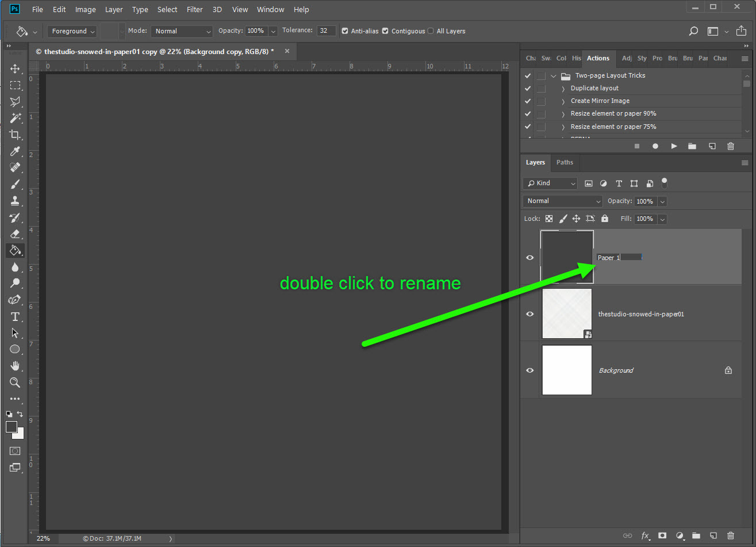Screen dimensions: 756x547
Task: Begin recording an action
Action: (655, 147)
